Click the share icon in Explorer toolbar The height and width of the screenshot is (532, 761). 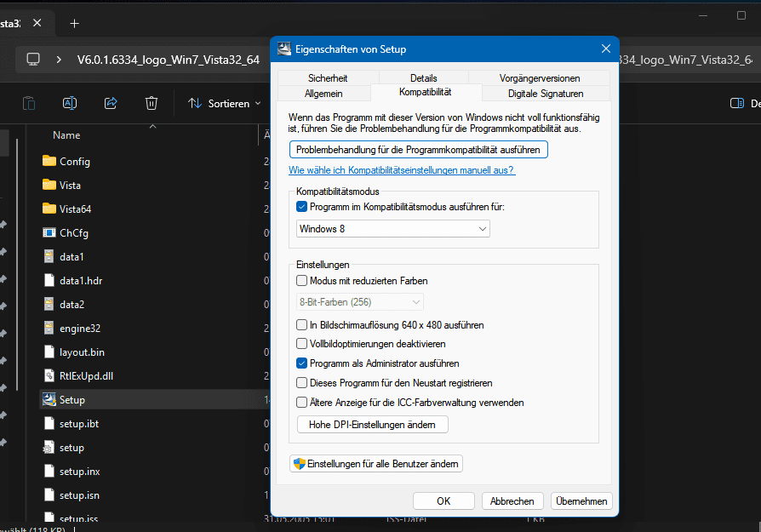111,103
